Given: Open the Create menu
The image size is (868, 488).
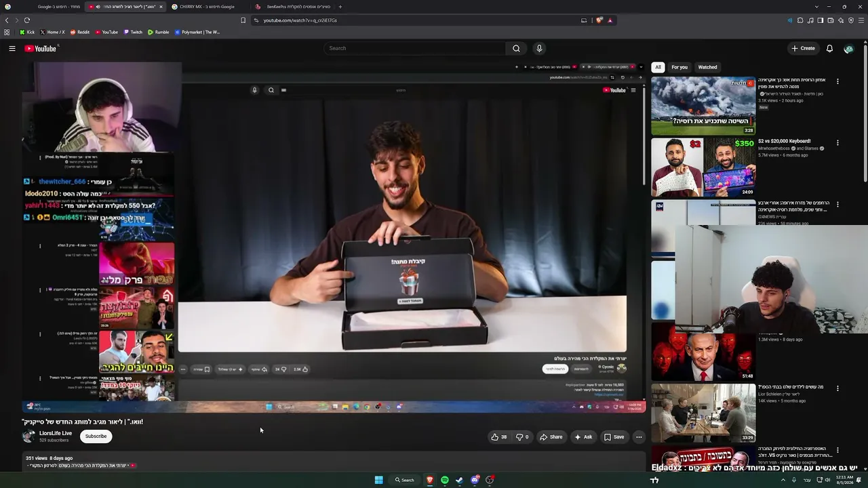Looking at the screenshot, I should pyautogui.click(x=803, y=48).
